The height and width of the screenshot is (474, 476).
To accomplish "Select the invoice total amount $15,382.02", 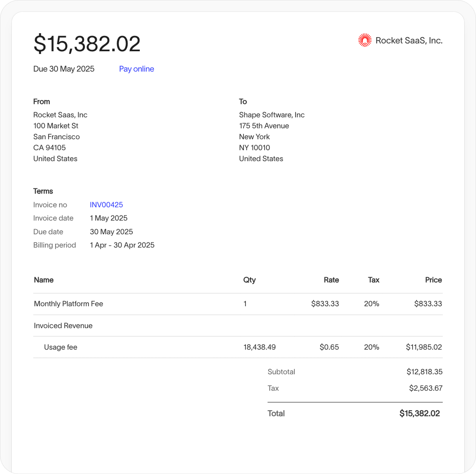I will click(x=87, y=43).
